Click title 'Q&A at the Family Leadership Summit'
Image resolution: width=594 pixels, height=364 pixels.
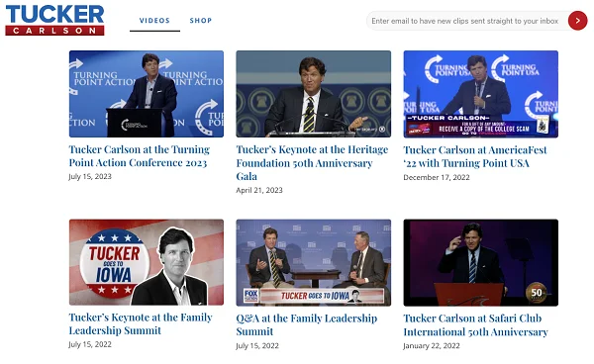click(x=307, y=324)
